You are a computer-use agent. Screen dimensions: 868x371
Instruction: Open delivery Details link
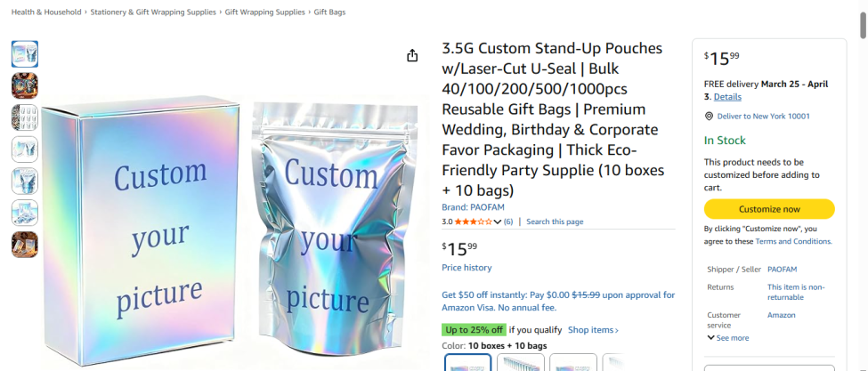pyautogui.click(x=727, y=97)
